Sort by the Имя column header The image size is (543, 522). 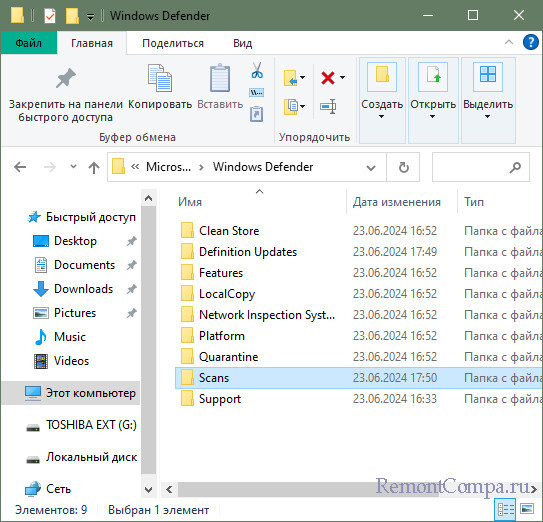click(x=190, y=202)
